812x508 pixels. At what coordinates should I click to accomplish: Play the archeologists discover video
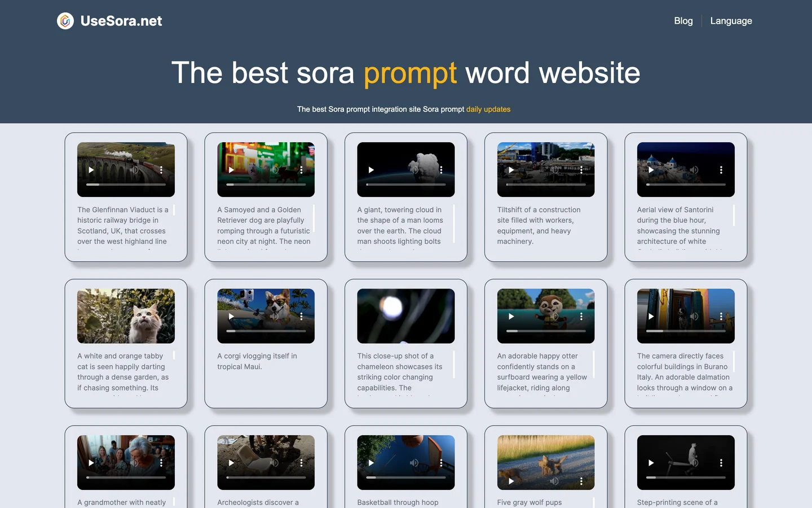[x=231, y=463]
